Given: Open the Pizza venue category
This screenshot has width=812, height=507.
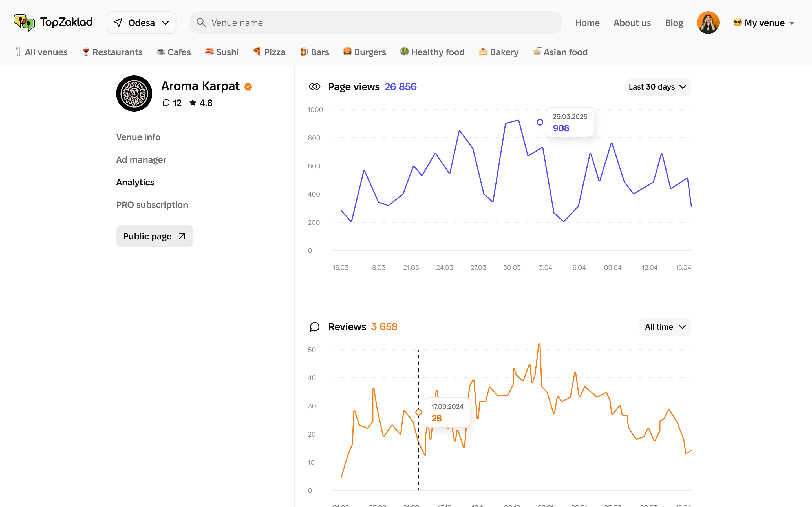Looking at the screenshot, I should (x=257, y=52).
